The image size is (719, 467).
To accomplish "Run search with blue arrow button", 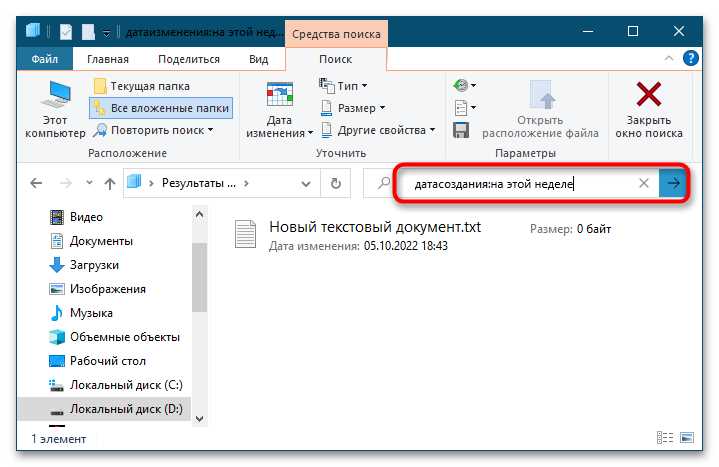I will tap(672, 183).
